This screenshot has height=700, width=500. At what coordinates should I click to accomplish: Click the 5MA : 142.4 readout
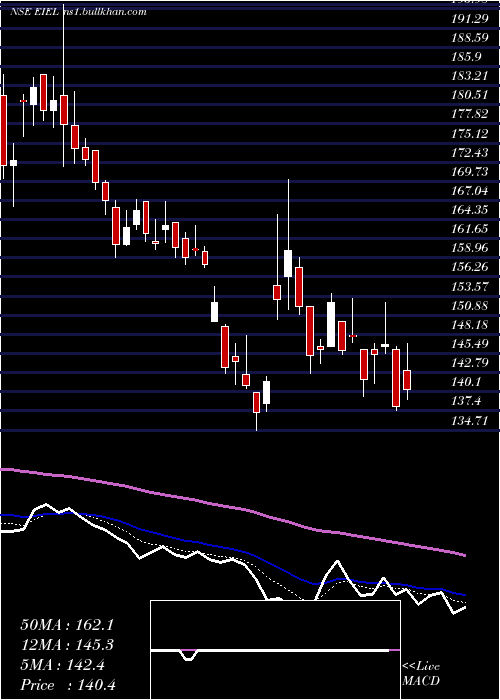tap(63, 665)
